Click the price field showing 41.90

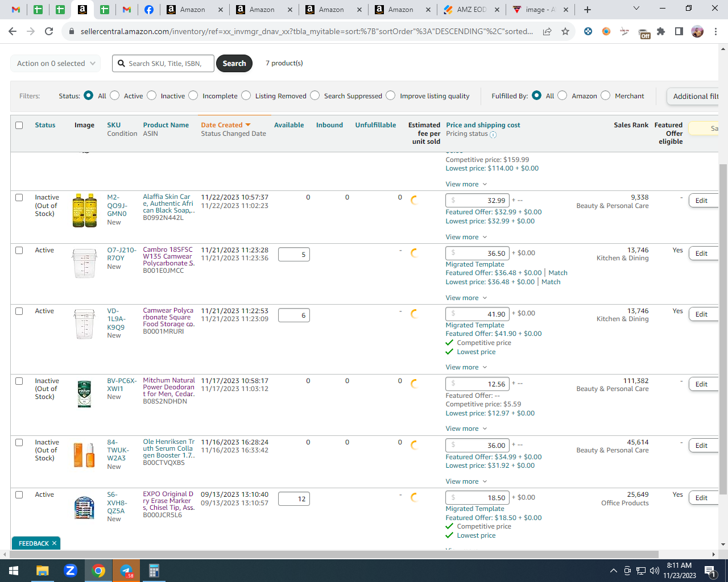click(478, 314)
